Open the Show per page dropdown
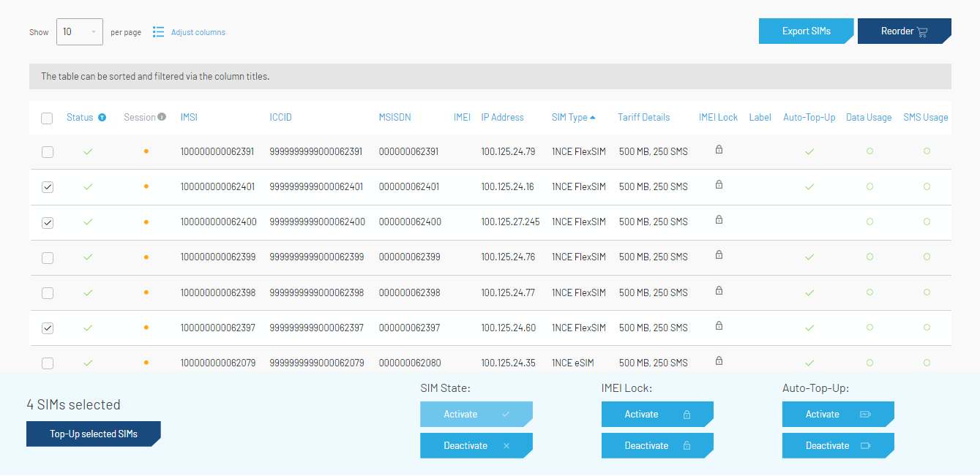This screenshot has width=980, height=476. click(79, 32)
